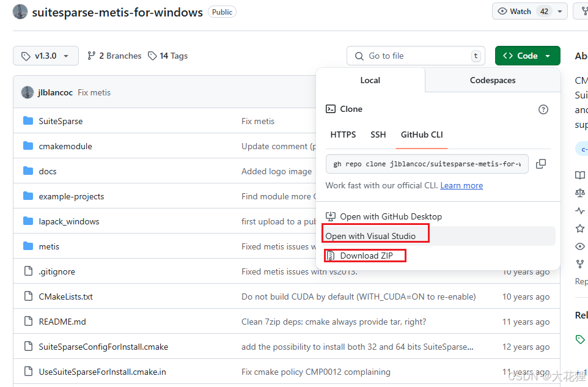Open SuiteSparseConfigForInstall.cmake file
Image resolution: width=588 pixels, height=387 pixels.
point(103,347)
